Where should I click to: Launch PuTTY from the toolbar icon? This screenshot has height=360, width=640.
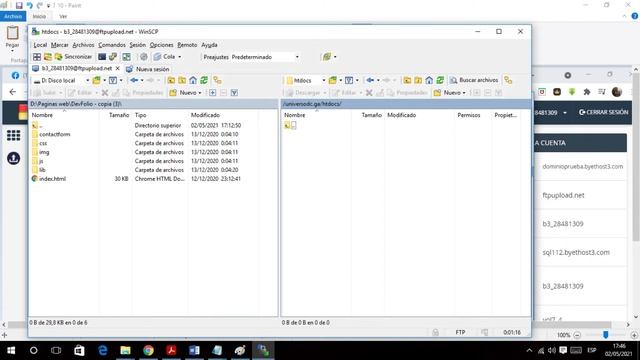[x=113, y=57]
